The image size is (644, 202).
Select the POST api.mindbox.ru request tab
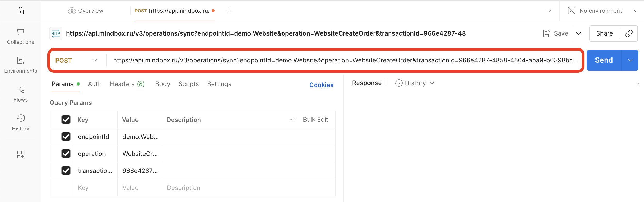coord(175,11)
